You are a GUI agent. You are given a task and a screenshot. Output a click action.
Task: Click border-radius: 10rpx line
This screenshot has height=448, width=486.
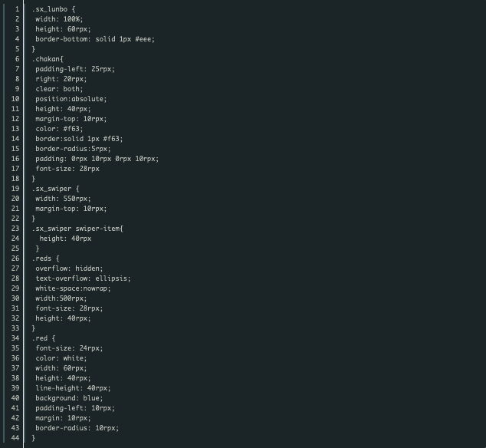coord(77,428)
